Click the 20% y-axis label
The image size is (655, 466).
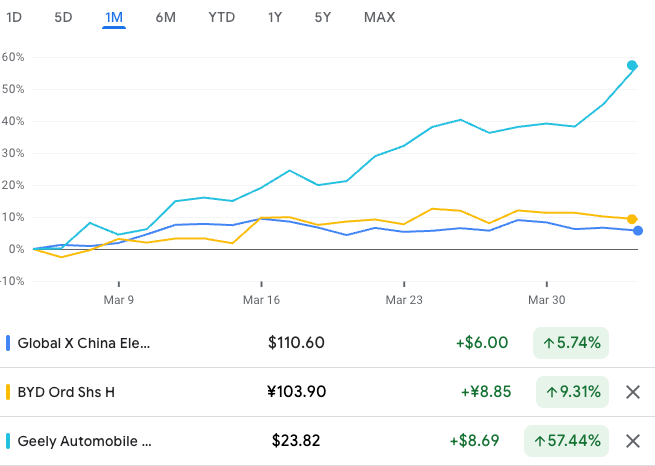[x=13, y=185]
